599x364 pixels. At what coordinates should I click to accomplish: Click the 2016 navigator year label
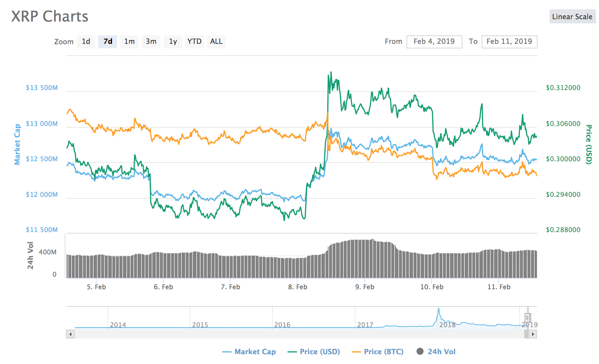[282, 325]
